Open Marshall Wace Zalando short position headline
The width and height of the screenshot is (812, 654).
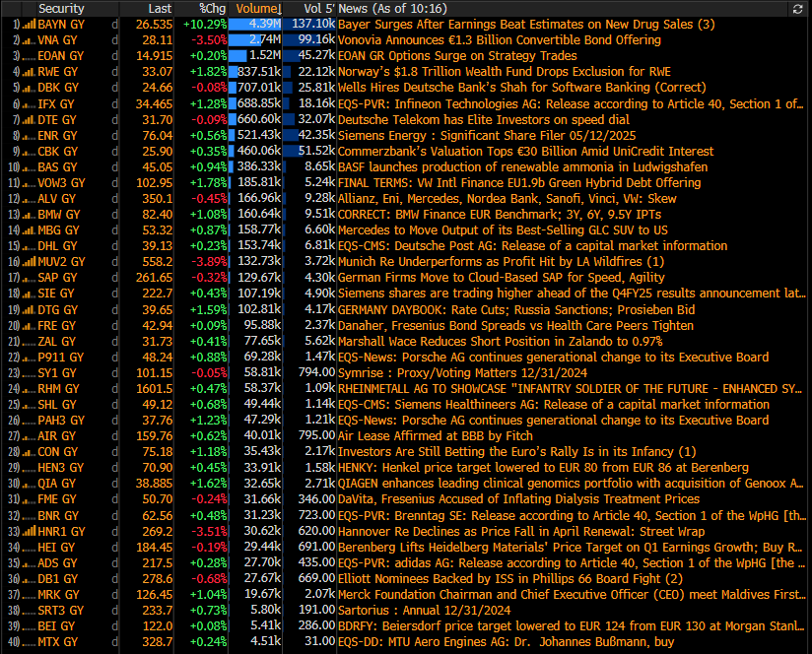click(x=501, y=342)
